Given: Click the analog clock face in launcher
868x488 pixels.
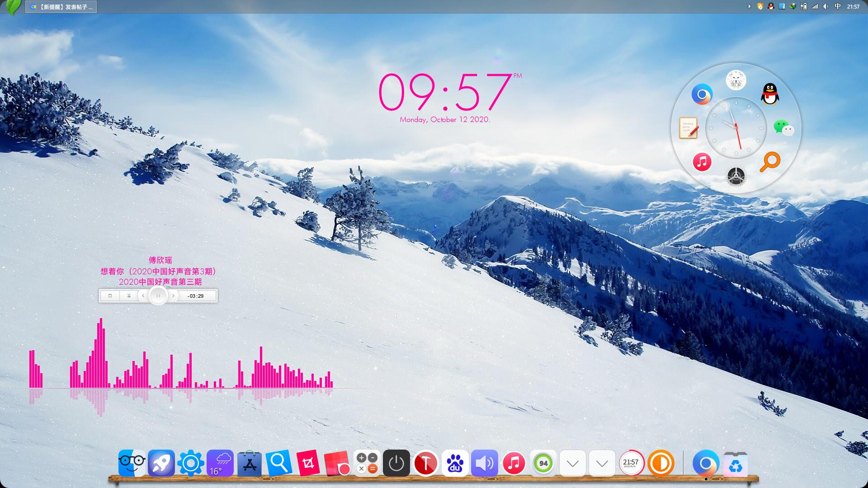Looking at the screenshot, I should point(736,128).
